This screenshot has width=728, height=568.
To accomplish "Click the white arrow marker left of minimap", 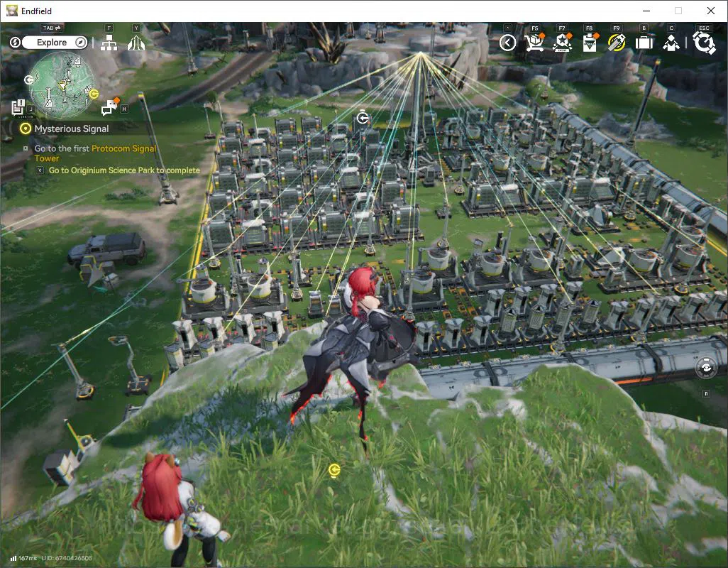I will tap(29, 80).
